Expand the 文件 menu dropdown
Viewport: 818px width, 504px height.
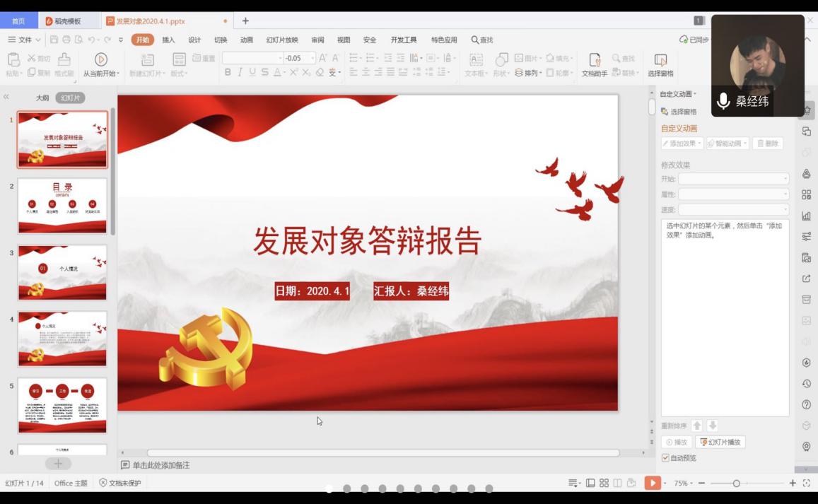tap(24, 40)
